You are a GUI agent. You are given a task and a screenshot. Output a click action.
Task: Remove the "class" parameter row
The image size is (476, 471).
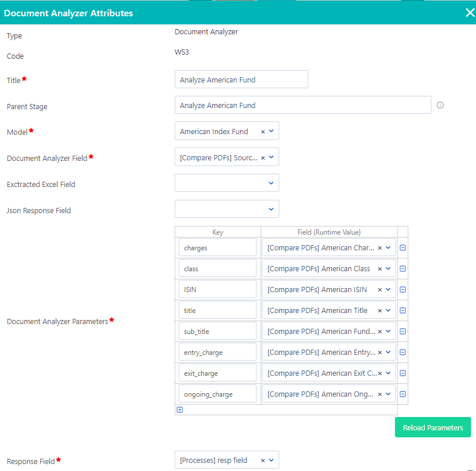(402, 268)
